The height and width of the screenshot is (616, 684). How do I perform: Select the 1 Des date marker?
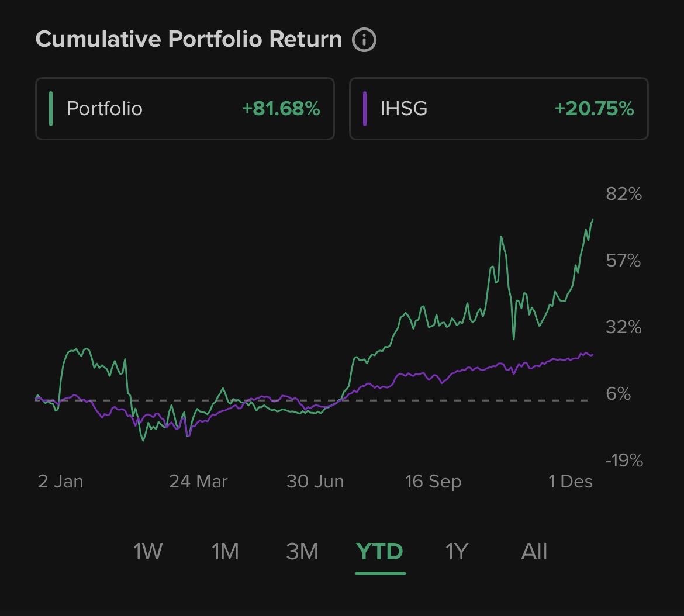(570, 482)
